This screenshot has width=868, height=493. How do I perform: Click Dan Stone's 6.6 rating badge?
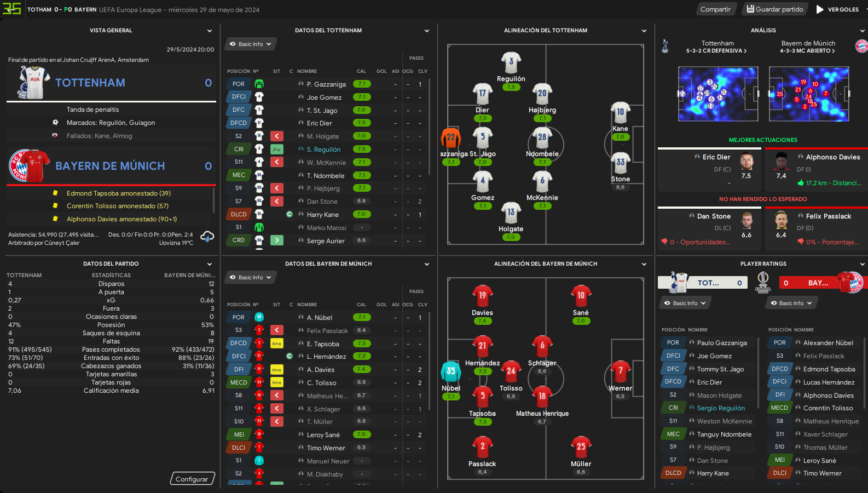[361, 201]
